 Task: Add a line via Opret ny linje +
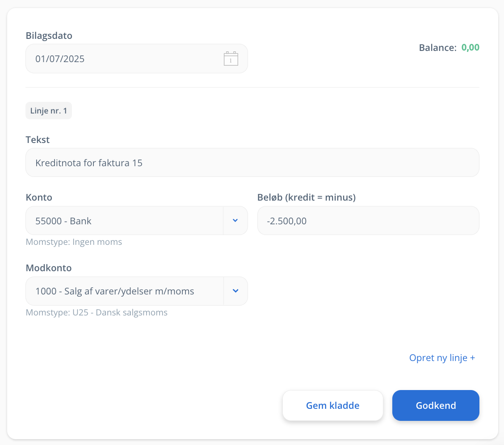(442, 357)
